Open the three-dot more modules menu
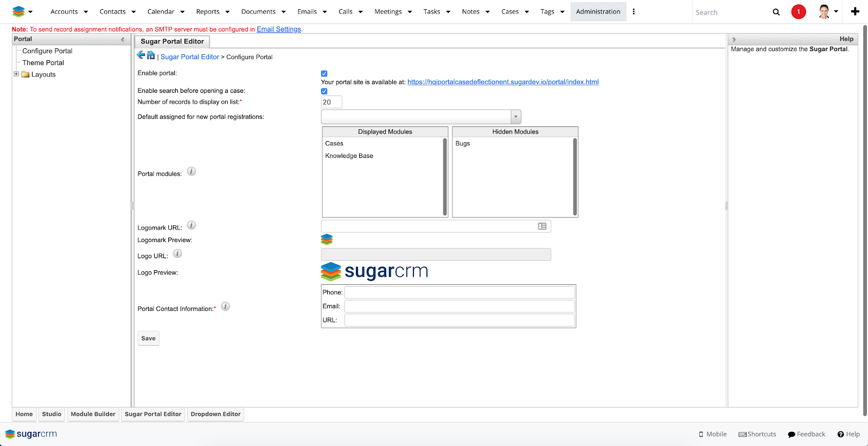 [x=634, y=11]
